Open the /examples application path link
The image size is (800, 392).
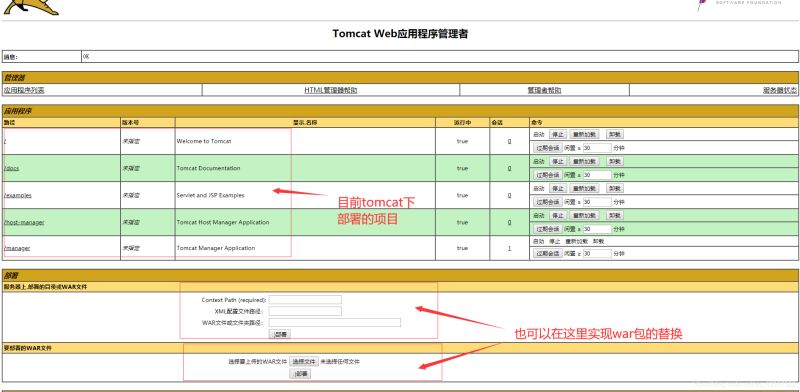[x=18, y=195]
